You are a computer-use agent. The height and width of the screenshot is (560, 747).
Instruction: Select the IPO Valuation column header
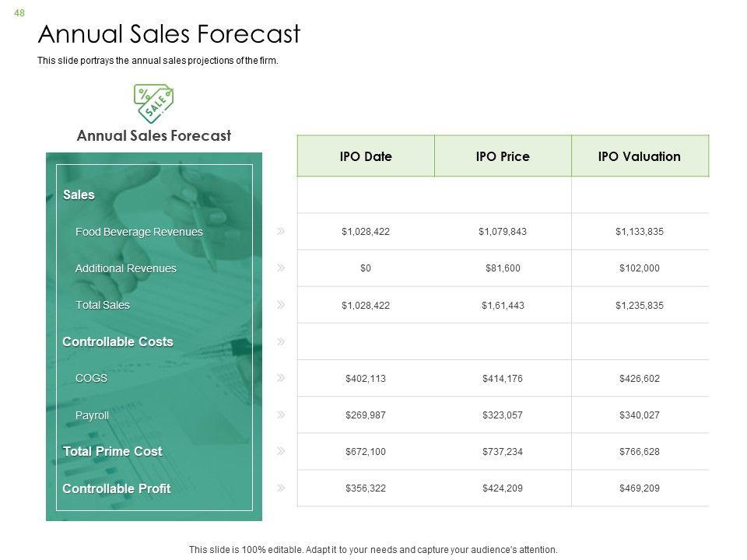point(640,156)
